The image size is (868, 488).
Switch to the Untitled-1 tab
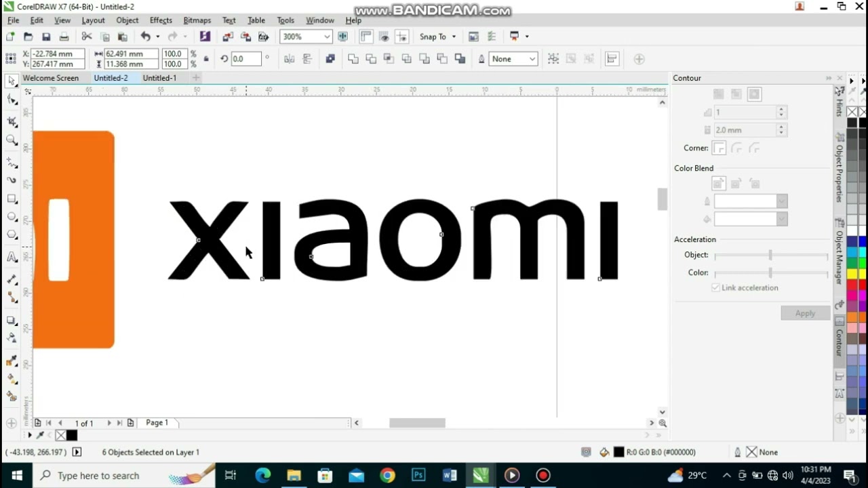(x=159, y=78)
